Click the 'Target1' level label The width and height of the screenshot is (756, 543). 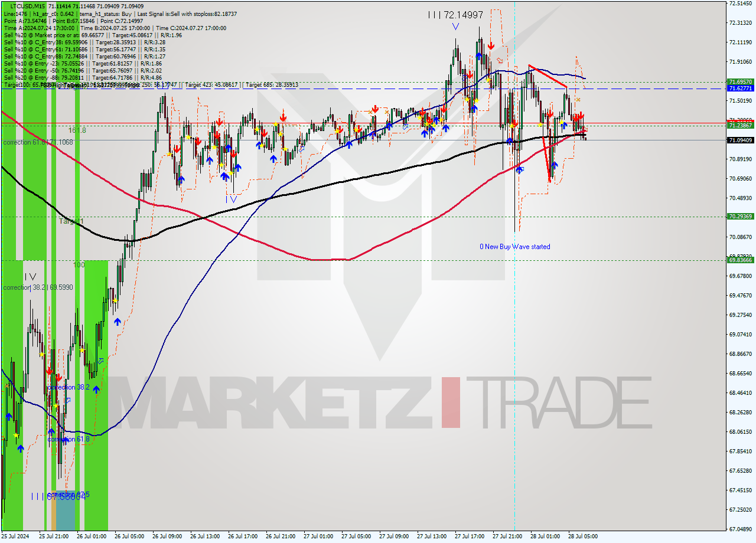(71, 221)
